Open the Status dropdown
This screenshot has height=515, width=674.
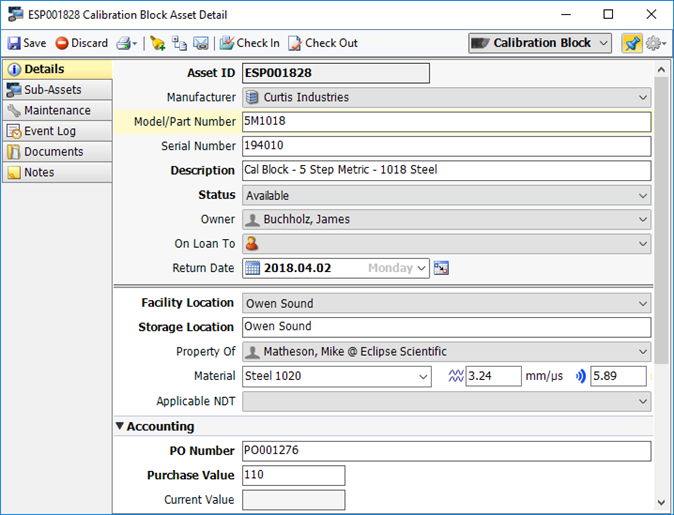point(447,196)
